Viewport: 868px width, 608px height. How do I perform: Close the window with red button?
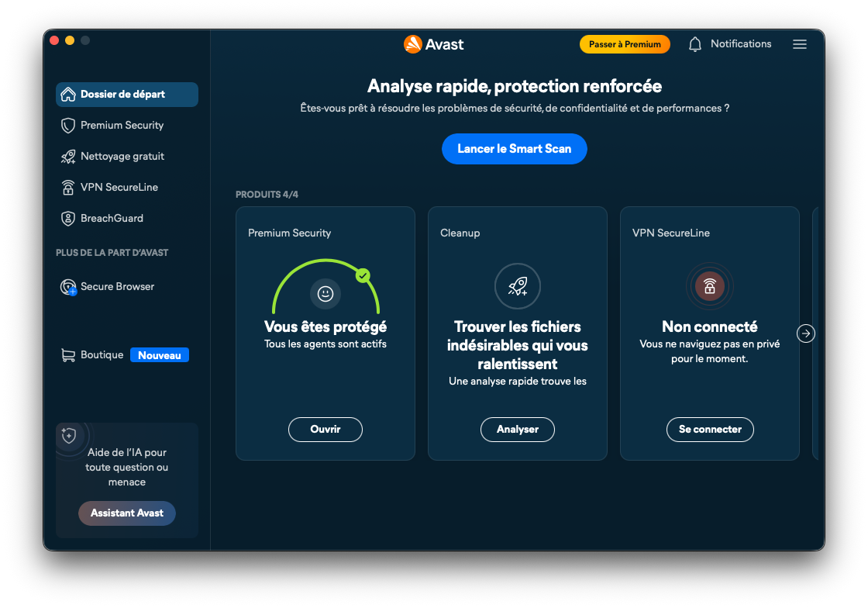(x=54, y=40)
